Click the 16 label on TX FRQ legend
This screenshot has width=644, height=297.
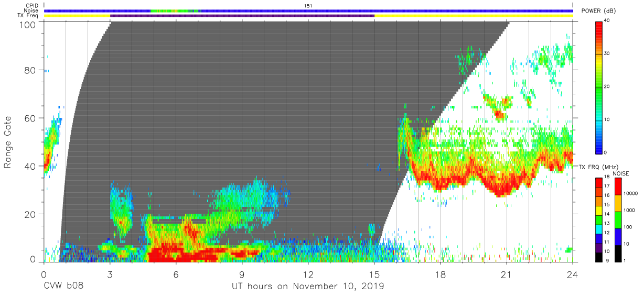pyautogui.click(x=607, y=195)
